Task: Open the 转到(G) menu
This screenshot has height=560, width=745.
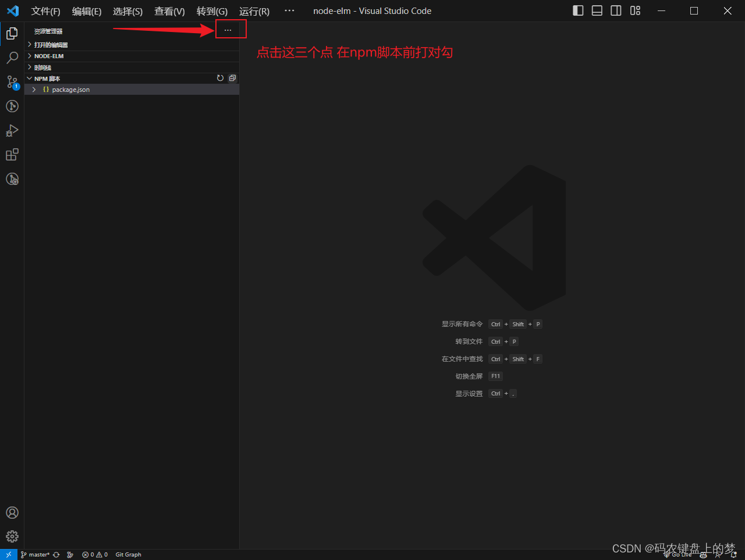Action: (212, 11)
